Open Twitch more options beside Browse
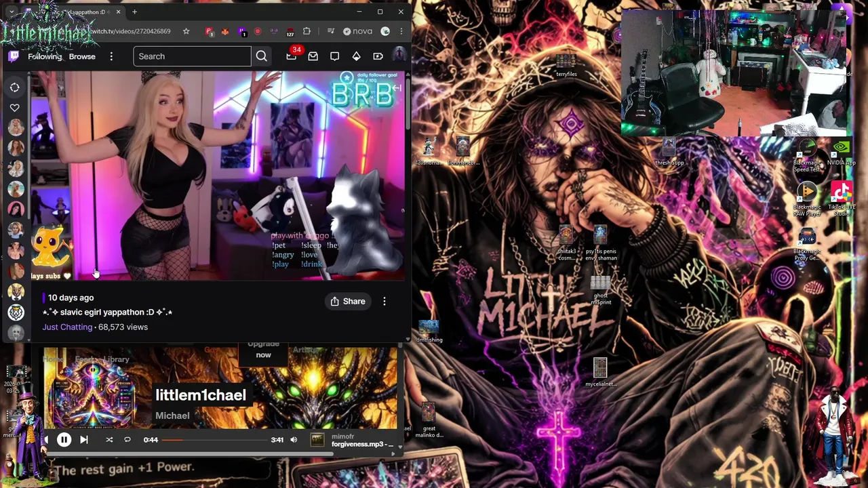 [111, 56]
